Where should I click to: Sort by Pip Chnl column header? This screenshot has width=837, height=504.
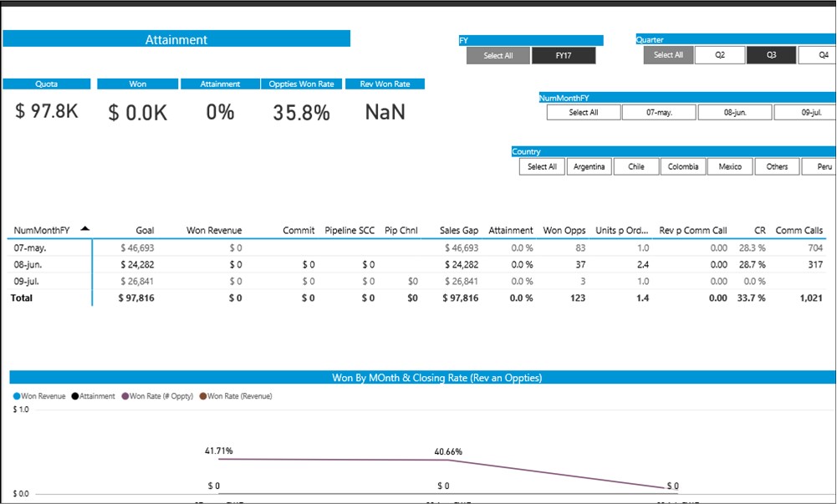[x=401, y=231]
